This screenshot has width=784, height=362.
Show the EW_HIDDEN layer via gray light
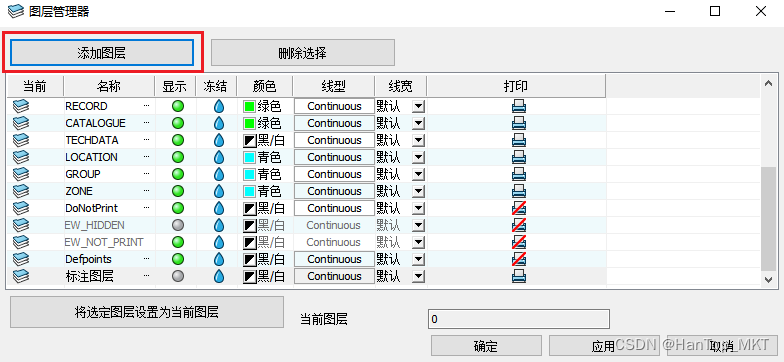click(178, 225)
